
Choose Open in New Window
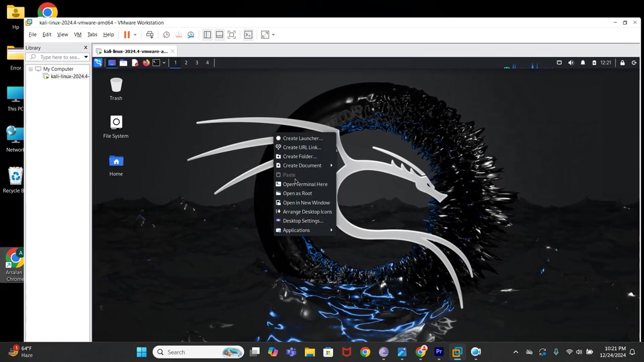click(305, 203)
